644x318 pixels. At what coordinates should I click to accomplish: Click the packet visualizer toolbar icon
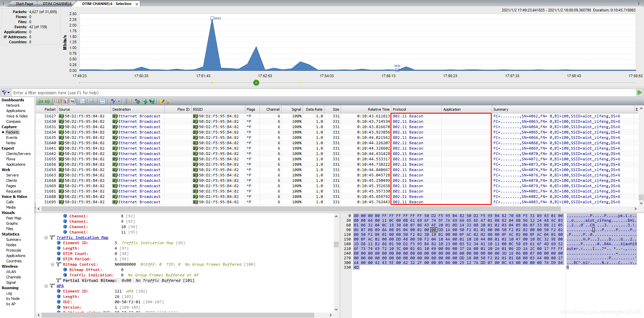click(82, 101)
